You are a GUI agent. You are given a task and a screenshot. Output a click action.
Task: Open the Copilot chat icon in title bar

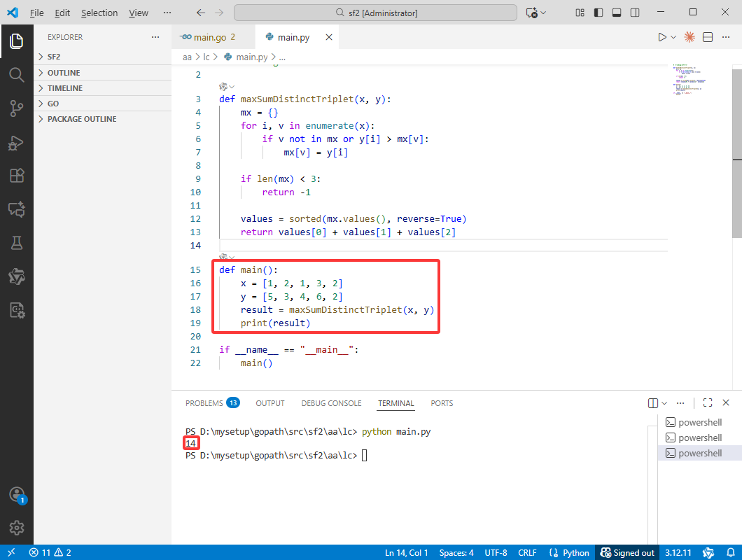pos(531,13)
